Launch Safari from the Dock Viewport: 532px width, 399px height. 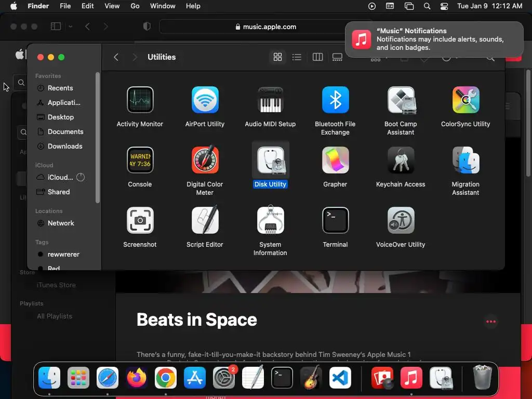(x=108, y=378)
